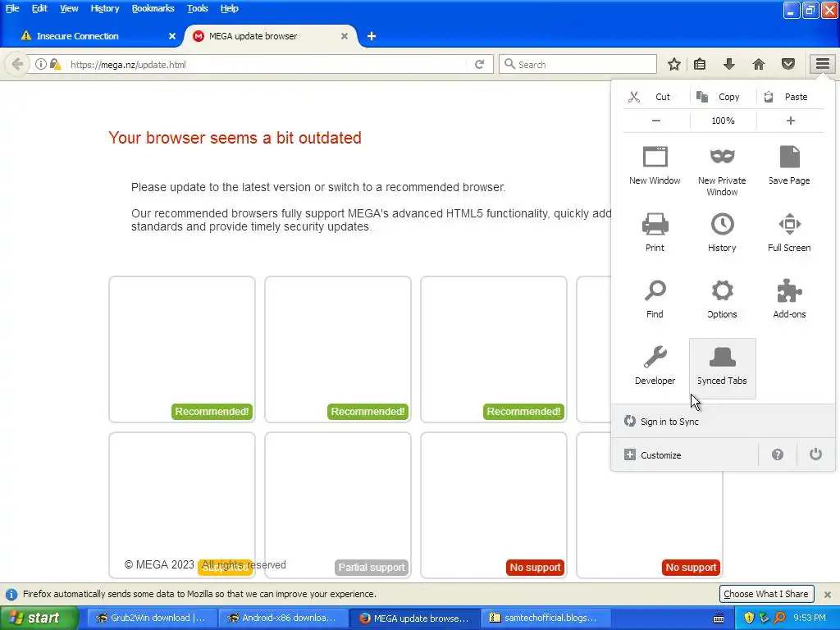Image resolution: width=840 pixels, height=630 pixels.
Task: Select Cut in the menu panel
Action: point(656,97)
